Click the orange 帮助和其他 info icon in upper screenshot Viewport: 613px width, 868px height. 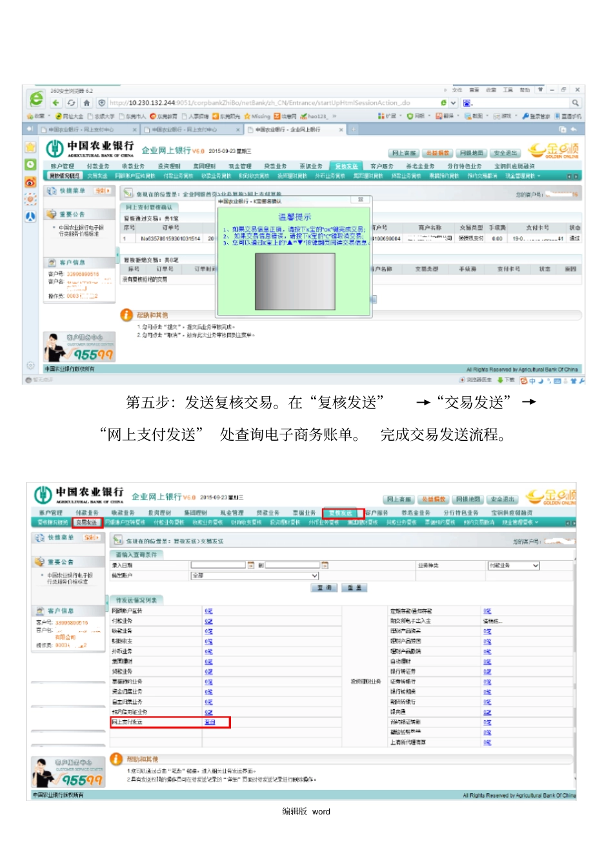click(126, 315)
